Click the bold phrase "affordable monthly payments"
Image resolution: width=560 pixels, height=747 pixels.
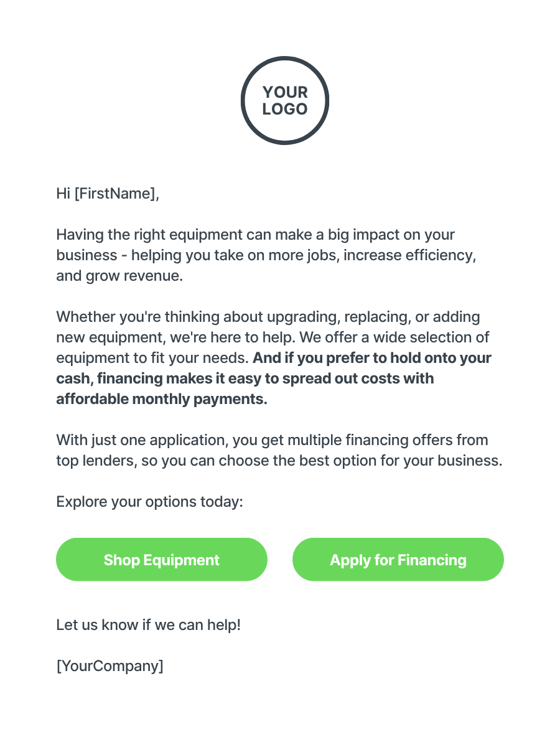click(x=159, y=399)
